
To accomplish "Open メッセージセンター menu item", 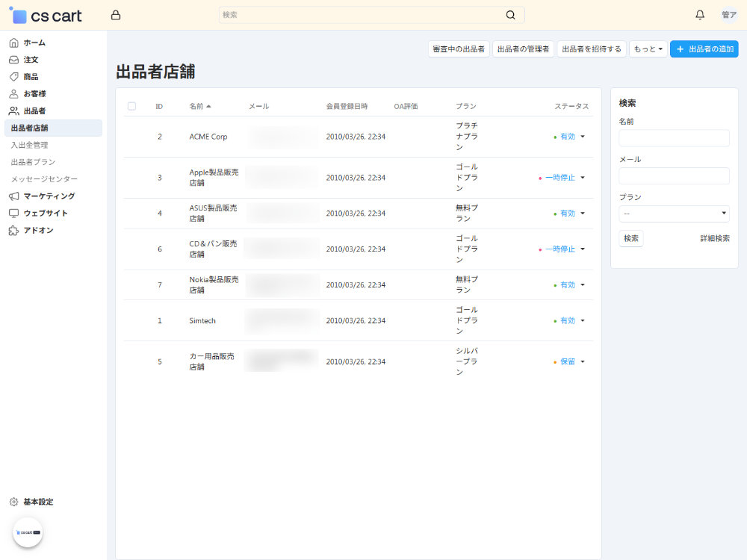I will (x=44, y=179).
